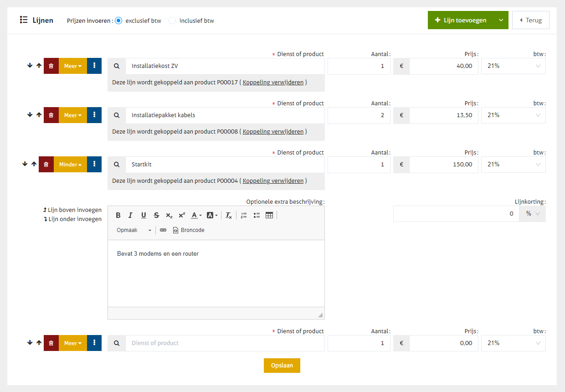565x392 pixels.
Task: Toggle strikethrough in the editor toolbar
Action: [156, 215]
